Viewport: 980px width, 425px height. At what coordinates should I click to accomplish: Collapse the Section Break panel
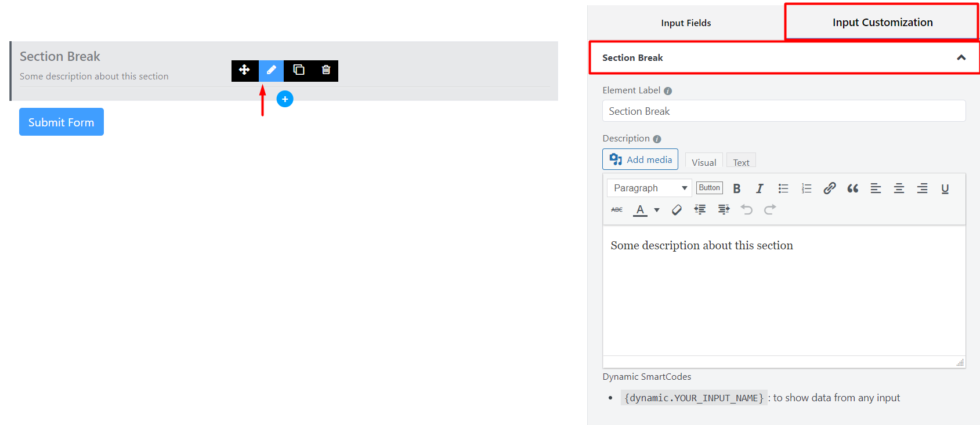coord(961,57)
